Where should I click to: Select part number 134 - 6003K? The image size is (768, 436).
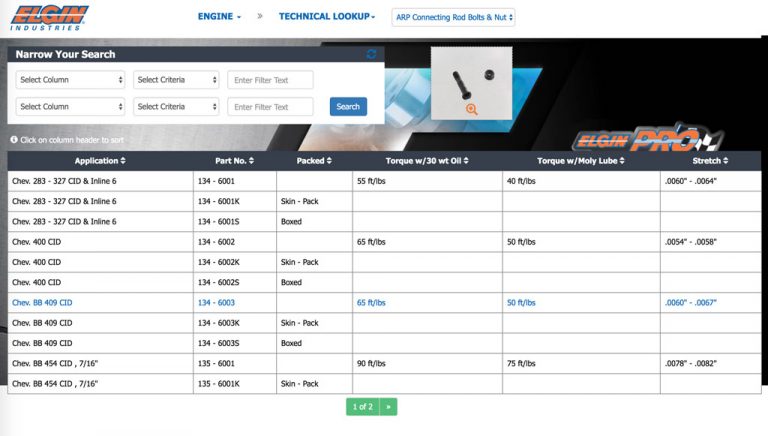[219, 323]
